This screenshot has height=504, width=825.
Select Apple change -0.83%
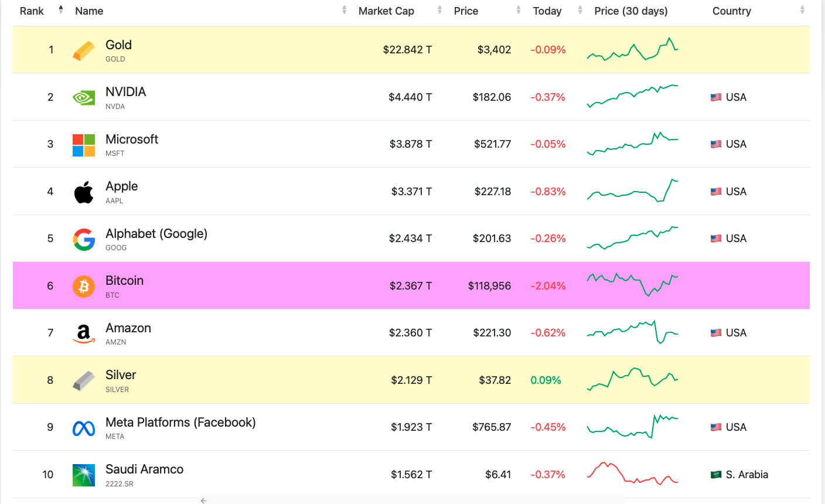pyautogui.click(x=548, y=192)
